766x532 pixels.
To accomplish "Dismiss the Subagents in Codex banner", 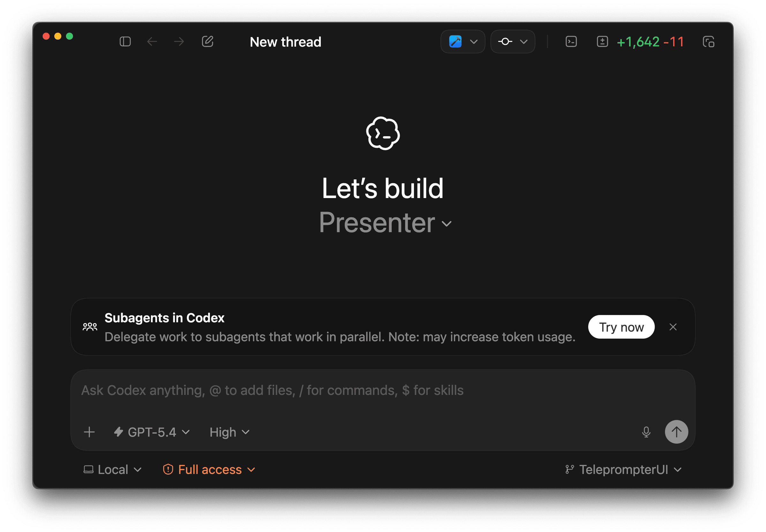I will [x=673, y=327].
